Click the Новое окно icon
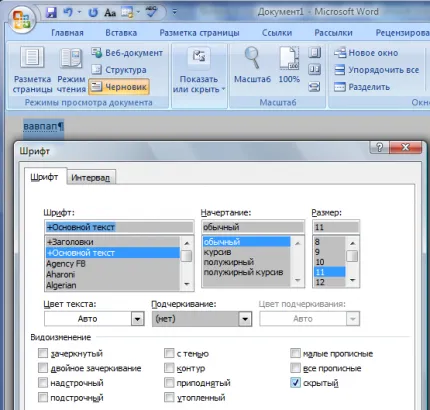Viewport: 430px width, 410px height. click(x=340, y=53)
